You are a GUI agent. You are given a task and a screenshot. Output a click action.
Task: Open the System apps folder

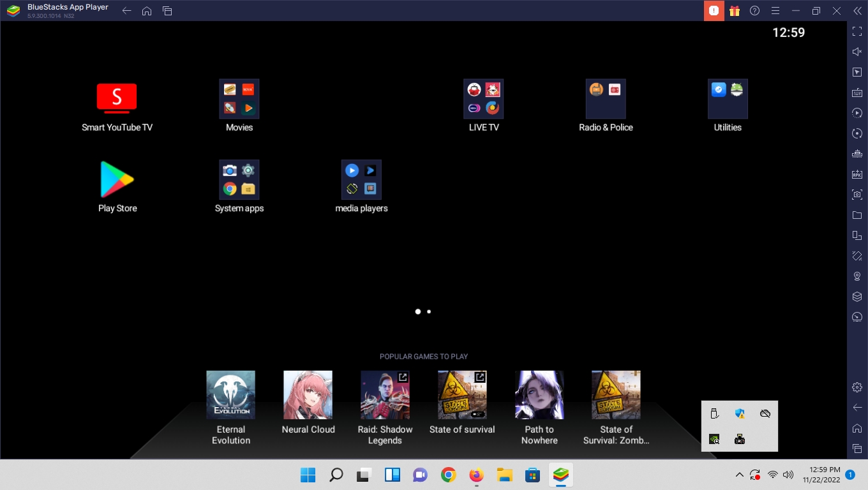pyautogui.click(x=239, y=179)
